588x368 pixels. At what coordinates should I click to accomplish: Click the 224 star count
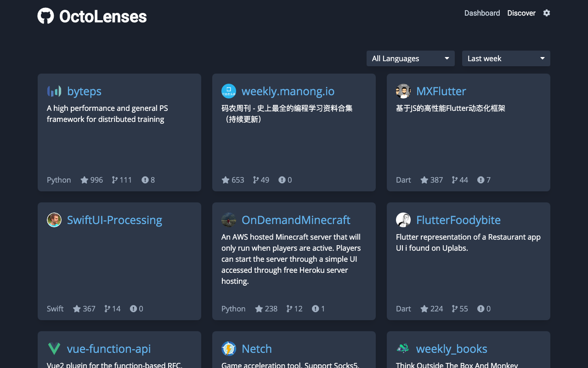(x=437, y=309)
